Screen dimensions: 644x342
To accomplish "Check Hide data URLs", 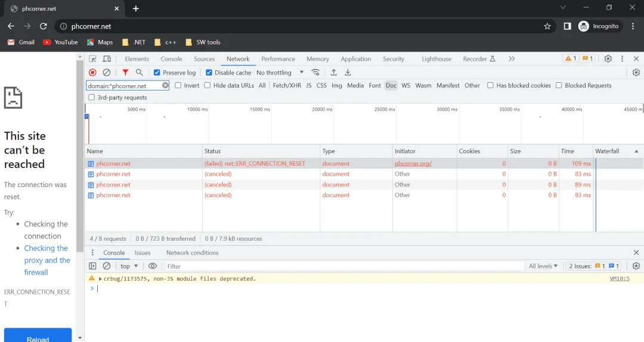I will click(x=208, y=85).
